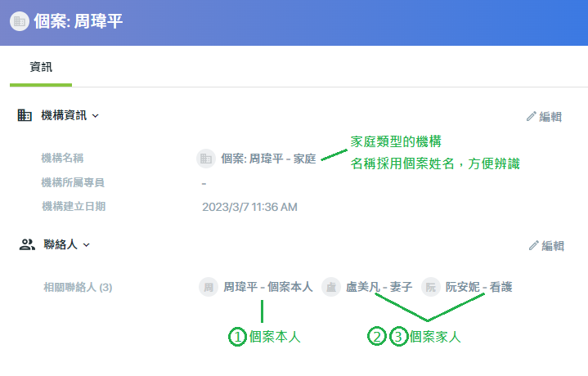Click the building icon in the header
The image size is (588, 376).
20,21
